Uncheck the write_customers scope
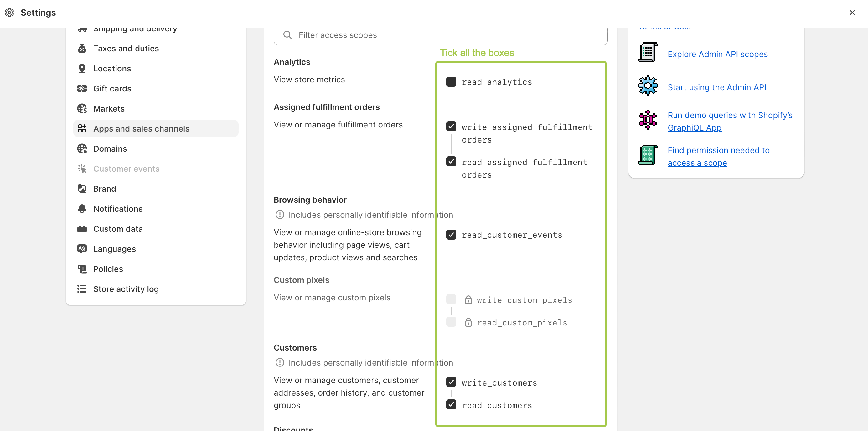 451,382
